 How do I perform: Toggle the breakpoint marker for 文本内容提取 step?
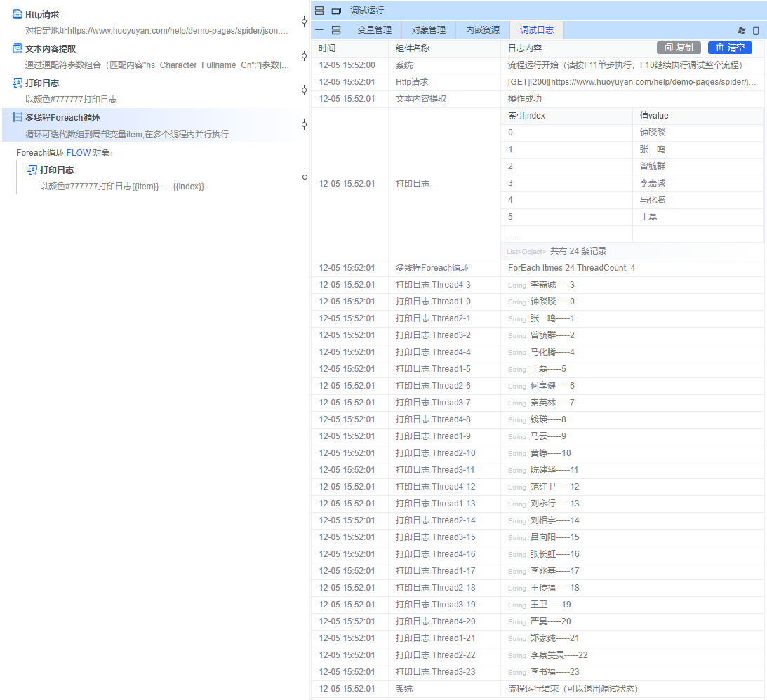click(x=304, y=56)
